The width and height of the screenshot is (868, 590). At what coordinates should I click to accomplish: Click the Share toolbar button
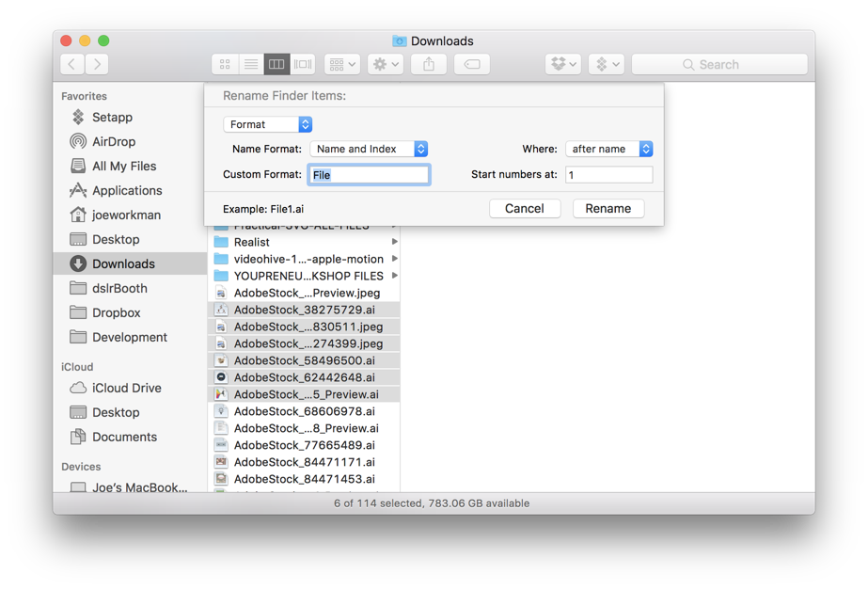(x=429, y=64)
